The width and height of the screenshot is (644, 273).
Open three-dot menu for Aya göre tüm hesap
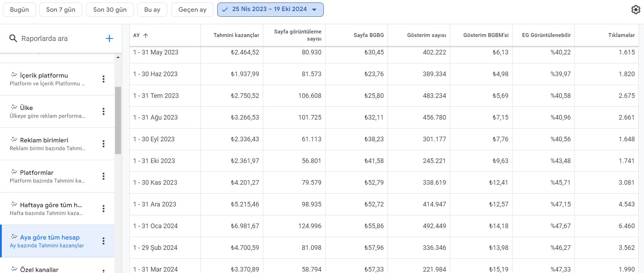pos(104,241)
